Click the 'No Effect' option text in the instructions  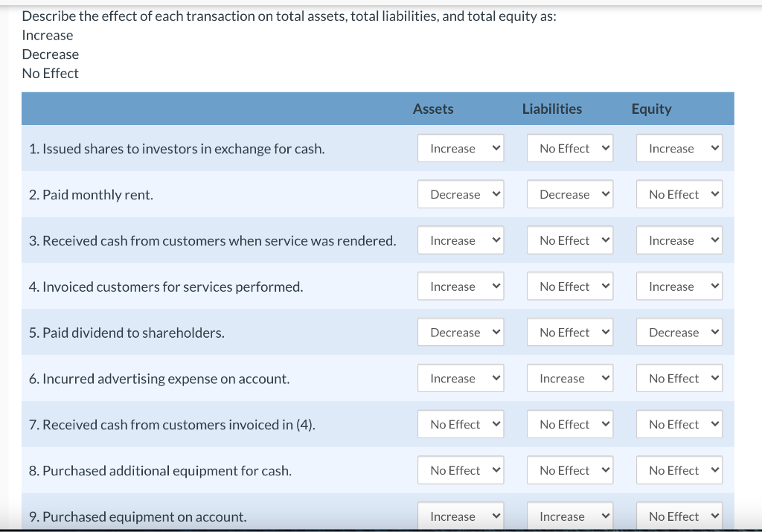click(50, 74)
